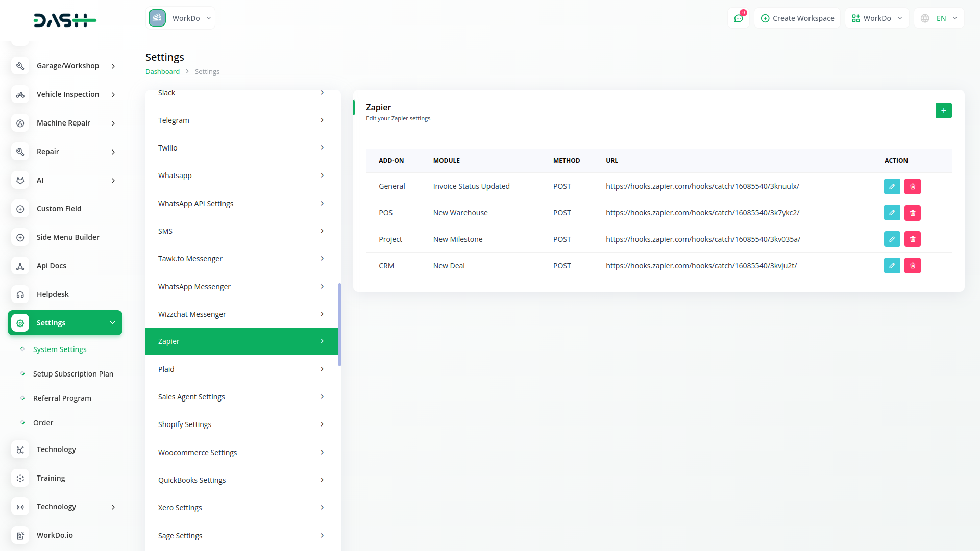980x551 pixels.
Task: Open Xero Settings section
Action: [x=242, y=508]
